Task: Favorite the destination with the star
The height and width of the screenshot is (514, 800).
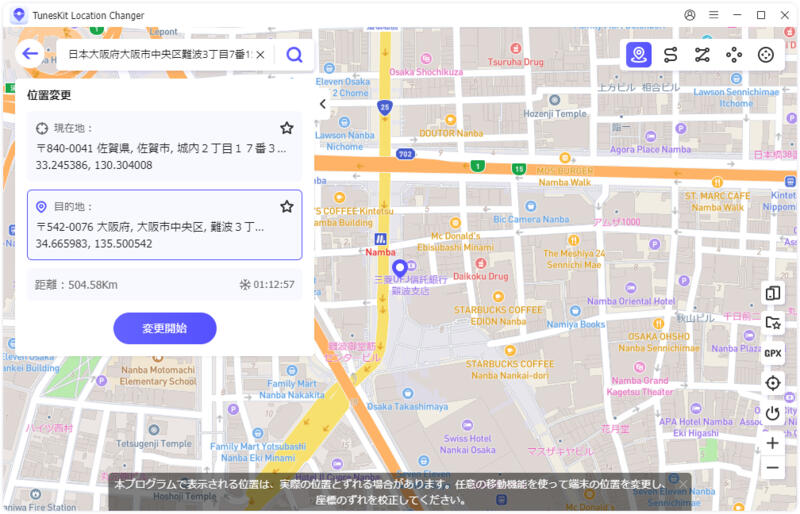Action: pos(287,206)
